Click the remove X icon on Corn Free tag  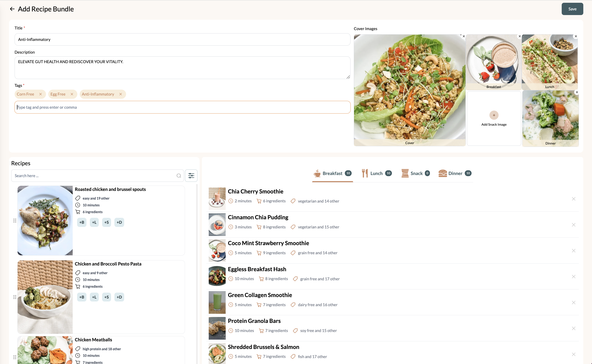(41, 94)
